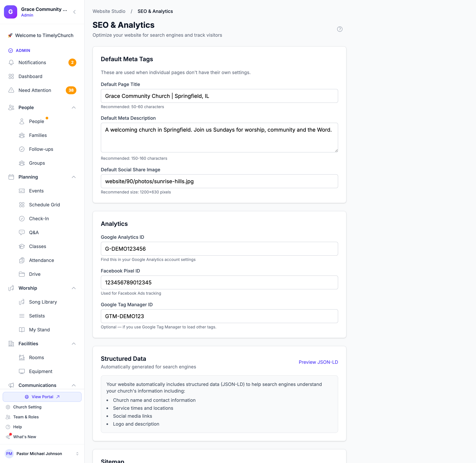
Task: Click the Facebook Pixel ID field
Action: pos(219,282)
